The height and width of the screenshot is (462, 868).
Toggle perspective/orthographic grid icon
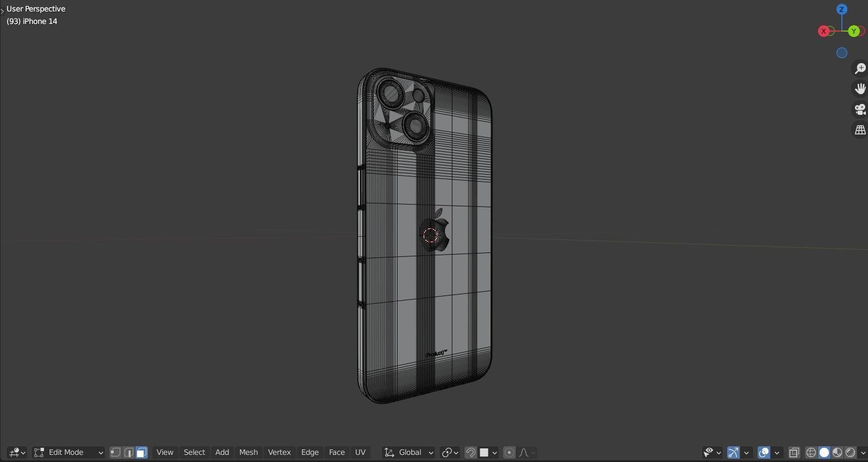point(860,130)
